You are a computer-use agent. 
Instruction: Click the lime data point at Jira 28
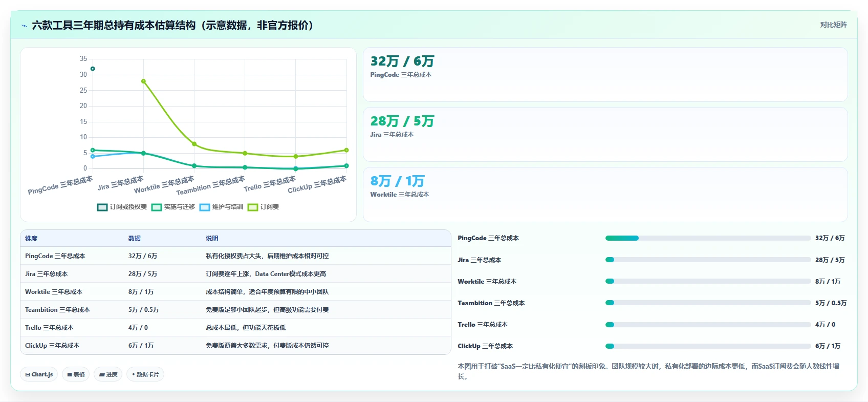click(x=143, y=81)
